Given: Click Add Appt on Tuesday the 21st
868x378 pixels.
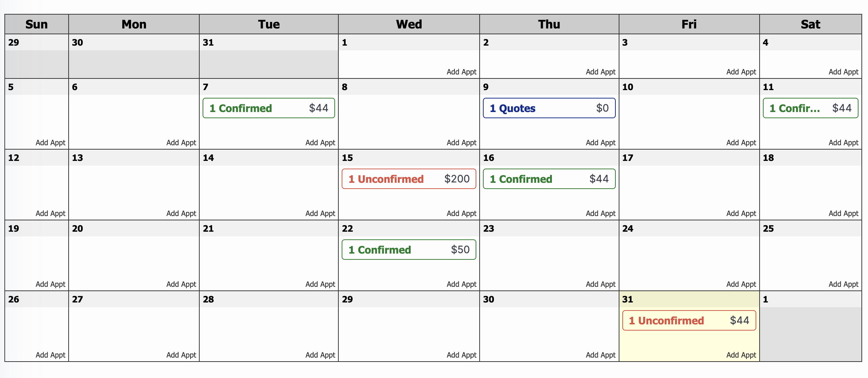Looking at the screenshot, I should pyautogui.click(x=320, y=284).
